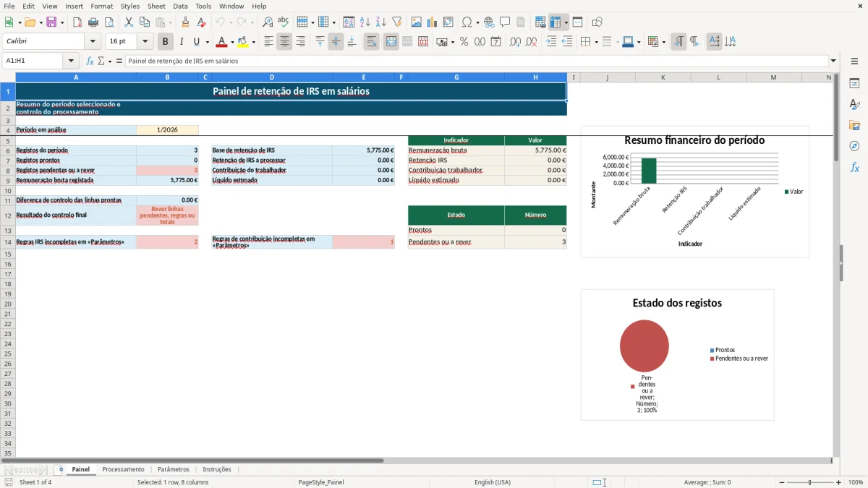Toggle Align Right
The width and height of the screenshot is (868, 488).
point(300,42)
